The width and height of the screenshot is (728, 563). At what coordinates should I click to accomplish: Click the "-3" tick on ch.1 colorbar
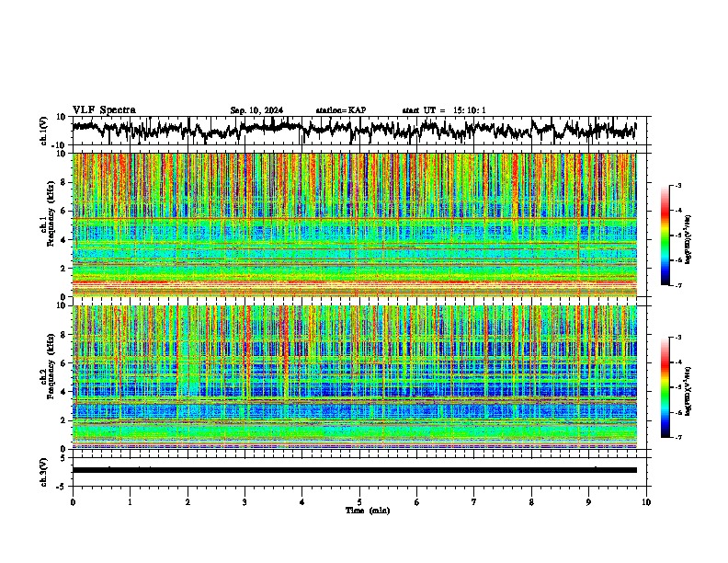point(677,185)
